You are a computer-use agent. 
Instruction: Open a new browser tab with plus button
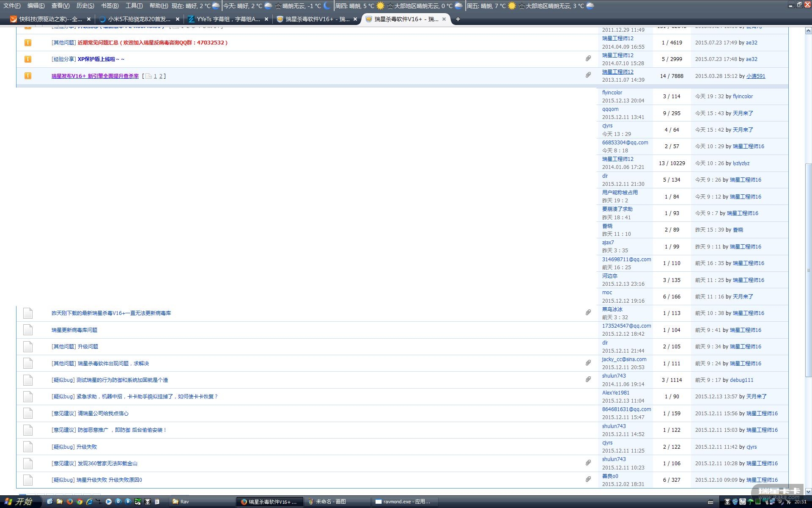point(458,19)
